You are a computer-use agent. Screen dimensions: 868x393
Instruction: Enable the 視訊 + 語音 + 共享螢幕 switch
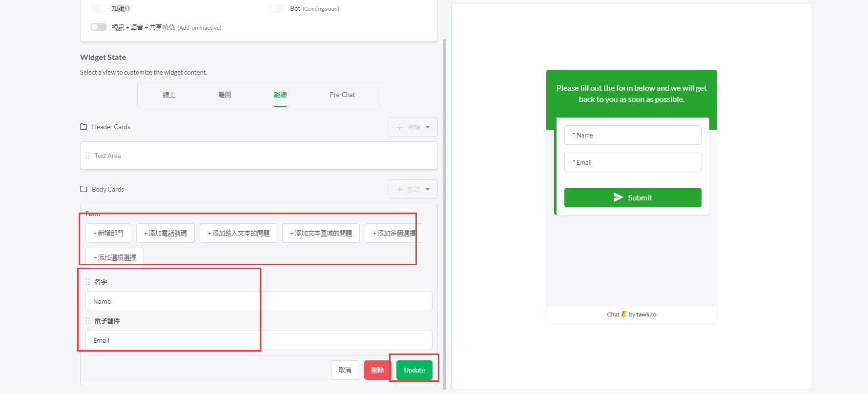click(99, 27)
